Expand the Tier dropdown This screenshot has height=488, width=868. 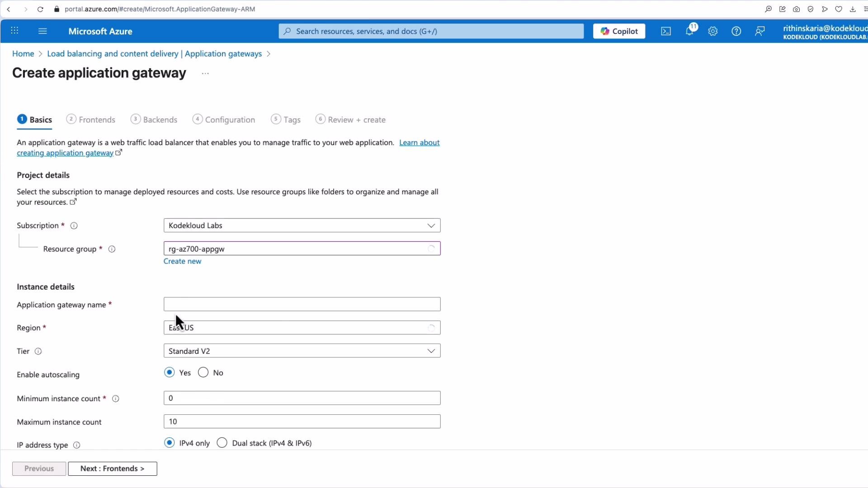click(x=302, y=351)
